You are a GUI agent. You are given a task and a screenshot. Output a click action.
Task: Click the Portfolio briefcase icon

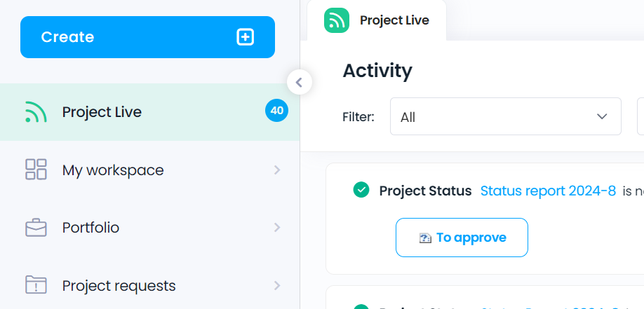36,227
